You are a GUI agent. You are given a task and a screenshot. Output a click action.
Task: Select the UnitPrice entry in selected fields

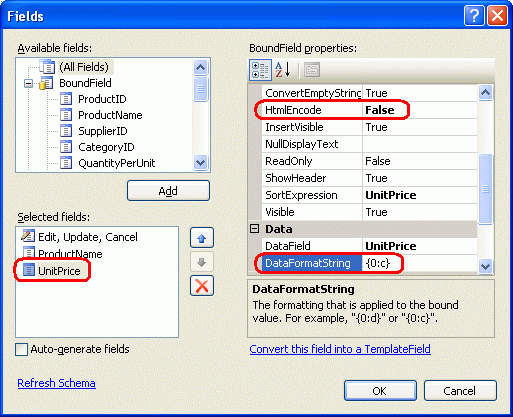tap(59, 271)
